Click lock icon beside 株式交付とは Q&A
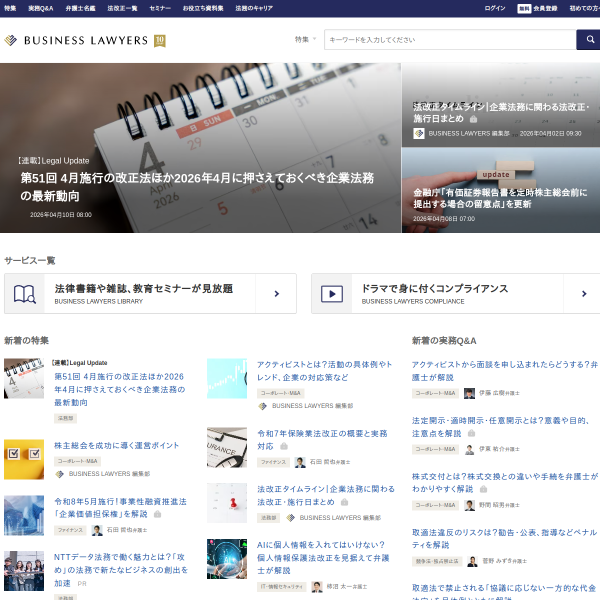This screenshot has height=600, width=600. point(483,489)
